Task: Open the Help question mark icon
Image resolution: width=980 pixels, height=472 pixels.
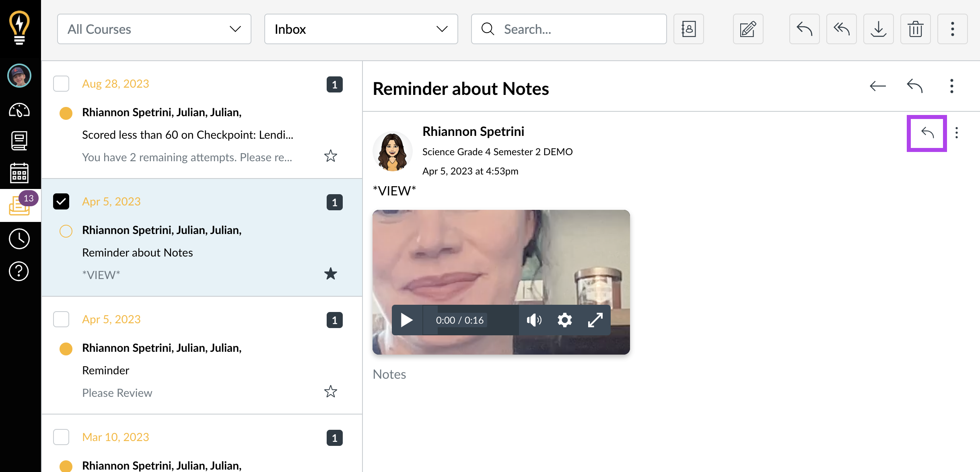Action: 19,271
